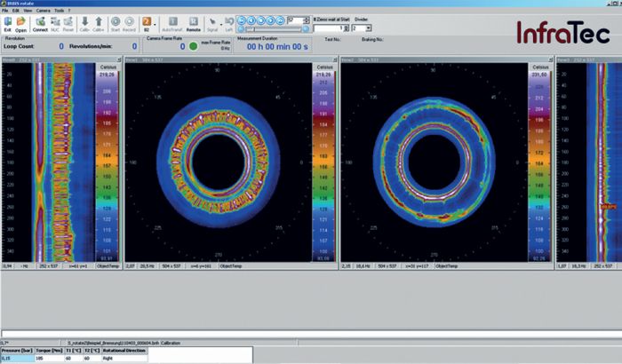Click the orange B2 icon
This screenshot has height=364, width=622.
147,22
